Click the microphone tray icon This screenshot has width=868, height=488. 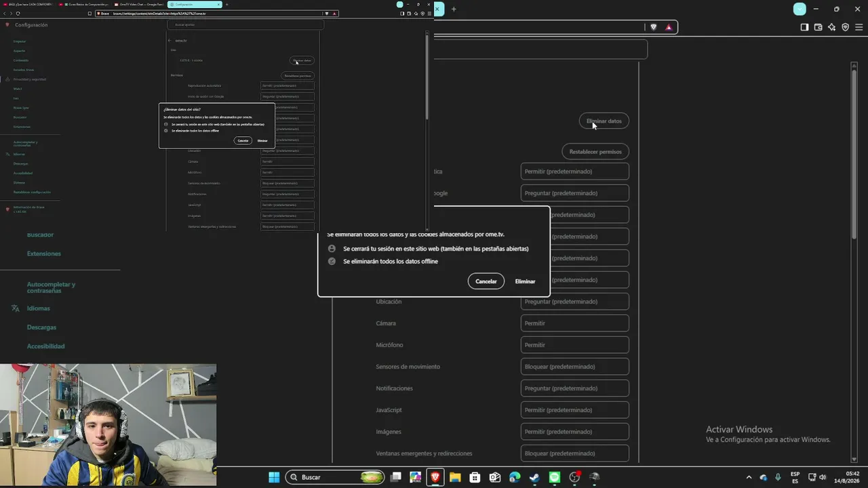[778, 477]
